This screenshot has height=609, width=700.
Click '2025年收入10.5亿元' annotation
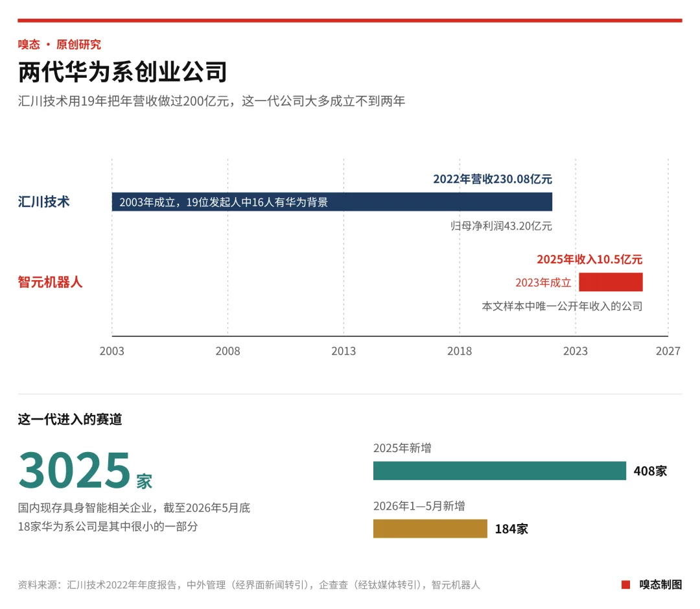click(589, 259)
